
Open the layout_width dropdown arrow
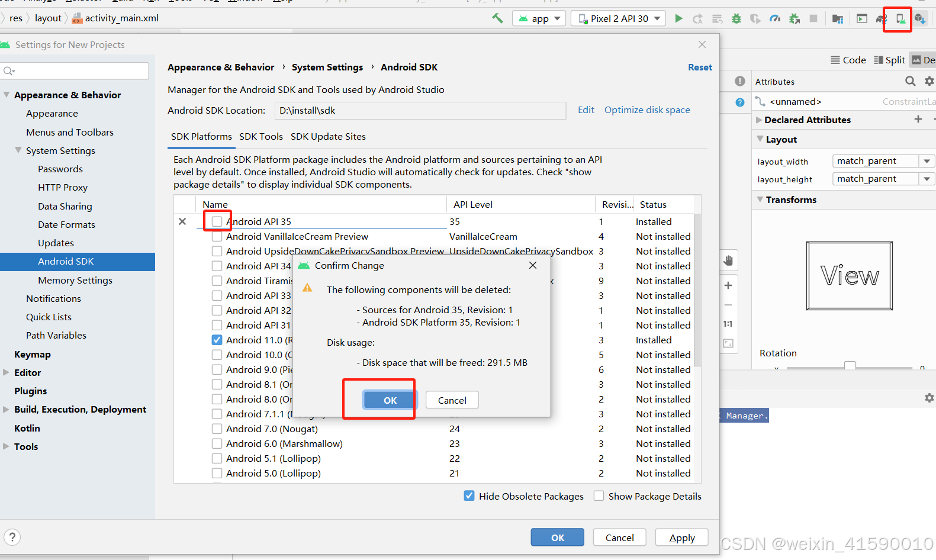click(927, 161)
